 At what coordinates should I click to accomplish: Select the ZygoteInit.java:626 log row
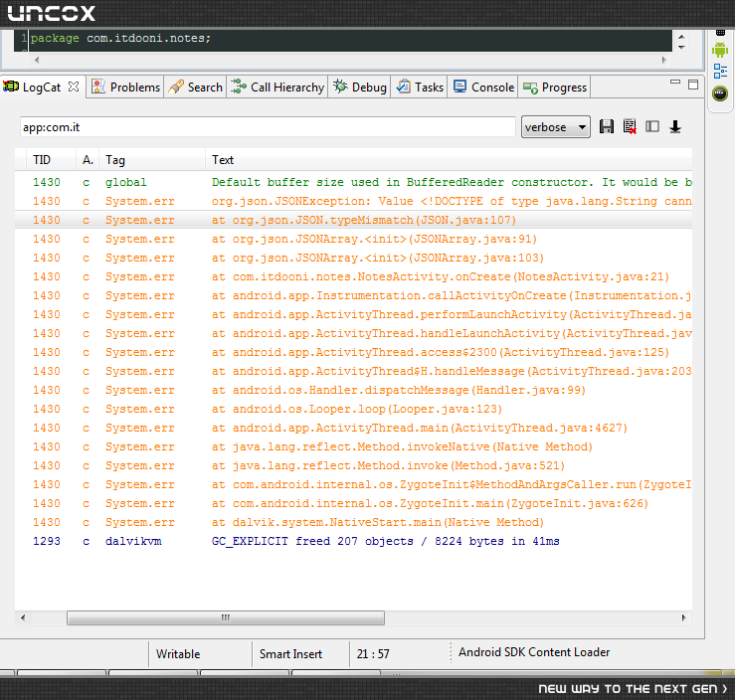(353, 504)
